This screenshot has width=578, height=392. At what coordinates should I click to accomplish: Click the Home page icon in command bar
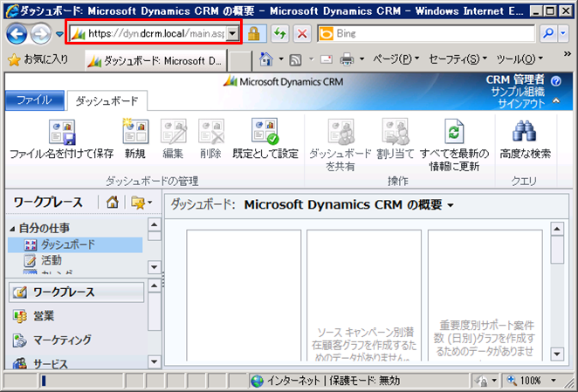coord(265,59)
